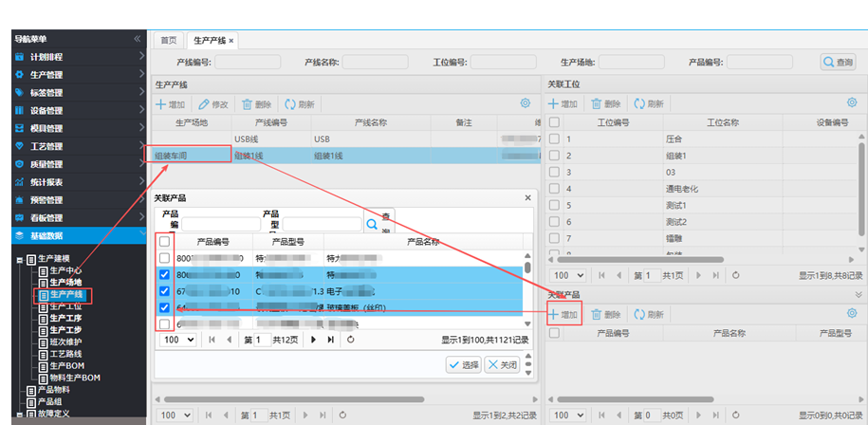Open 计划排程 menu section
Viewport: 868px width, 425px height.
79,57
